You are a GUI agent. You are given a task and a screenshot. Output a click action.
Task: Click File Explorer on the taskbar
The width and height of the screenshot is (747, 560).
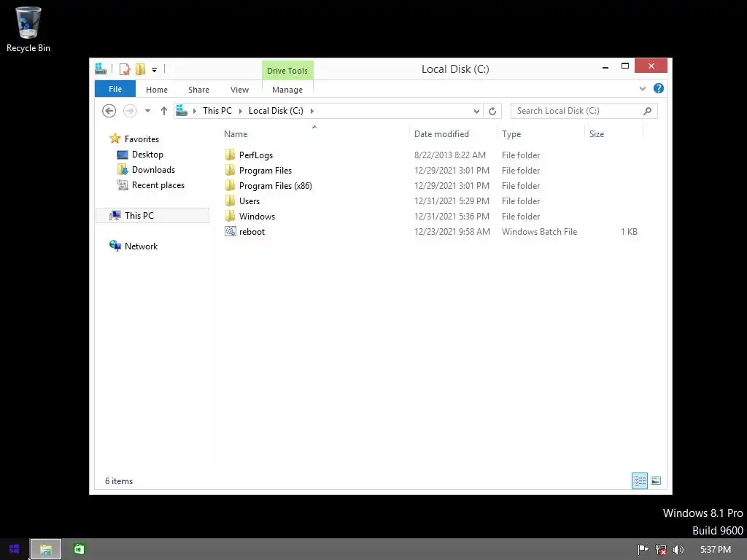point(46,550)
